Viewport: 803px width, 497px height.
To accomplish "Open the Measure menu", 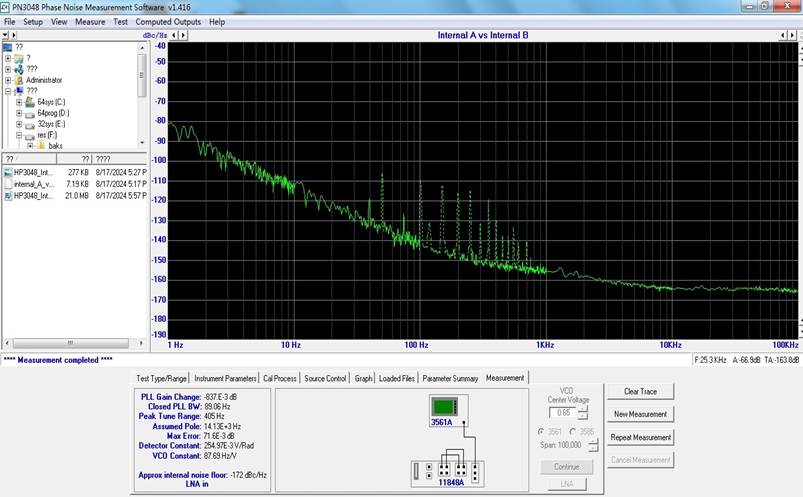I will (90, 22).
